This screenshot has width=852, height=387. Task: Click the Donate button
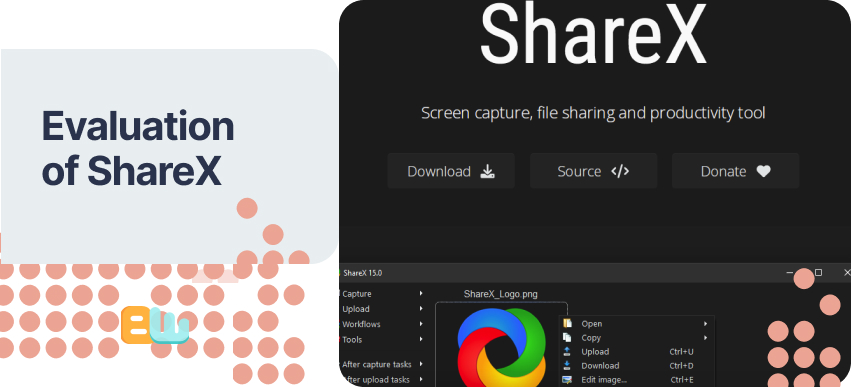[x=736, y=171]
